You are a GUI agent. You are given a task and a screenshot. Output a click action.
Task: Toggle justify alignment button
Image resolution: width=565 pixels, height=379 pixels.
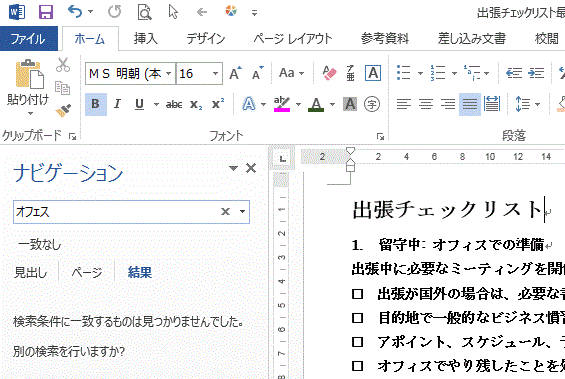tap(470, 104)
